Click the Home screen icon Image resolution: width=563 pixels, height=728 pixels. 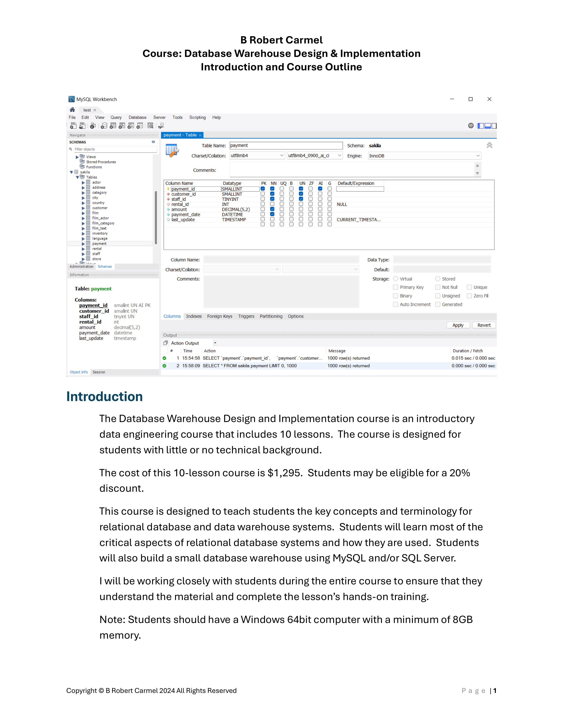tap(72, 110)
